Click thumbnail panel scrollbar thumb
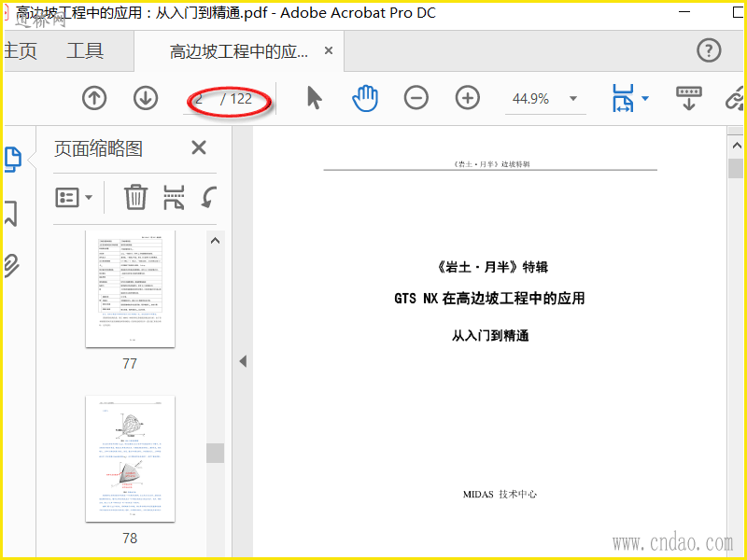 pos(216,453)
